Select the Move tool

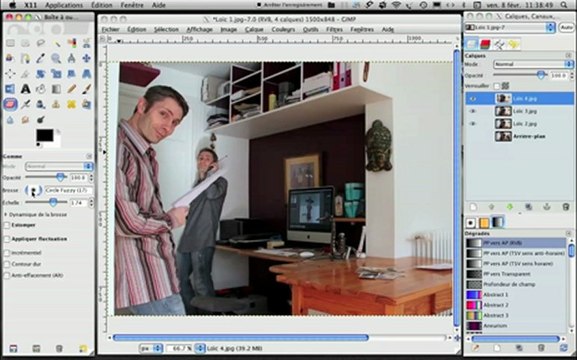pyautogui.click(x=86, y=58)
